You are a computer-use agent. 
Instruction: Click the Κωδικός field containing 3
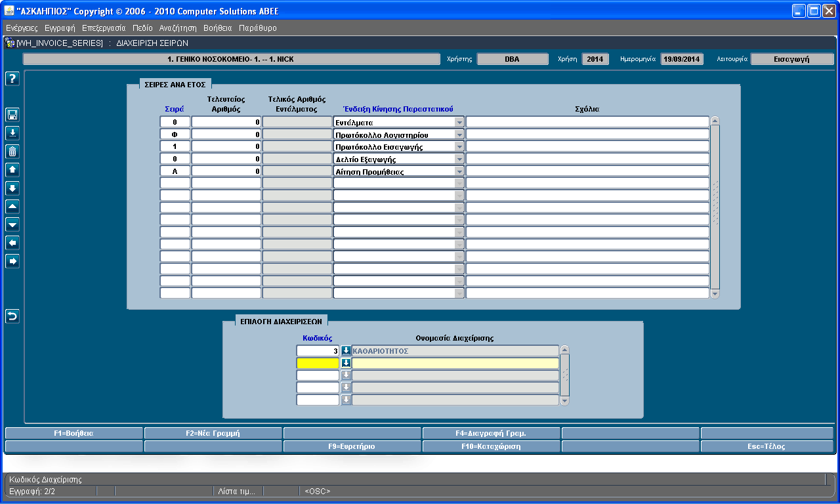pyautogui.click(x=318, y=351)
